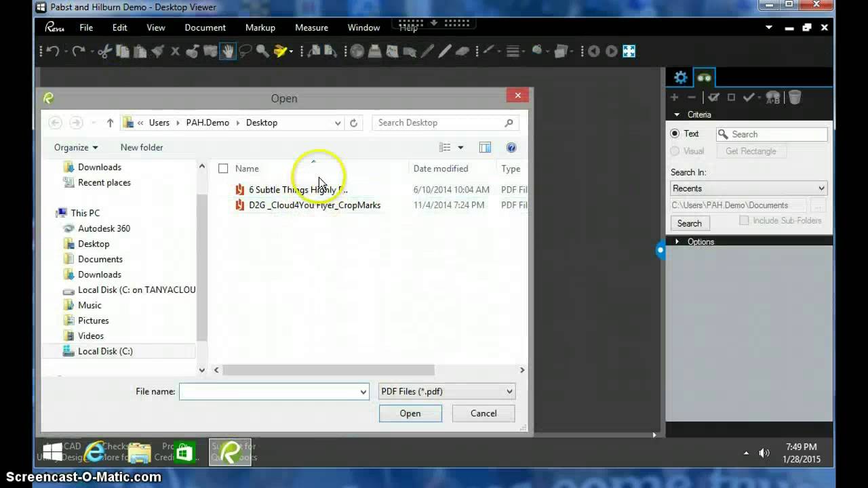Screen dimensions: 868x488
Task: Open the Recents Search In dropdown
Action: (749, 188)
